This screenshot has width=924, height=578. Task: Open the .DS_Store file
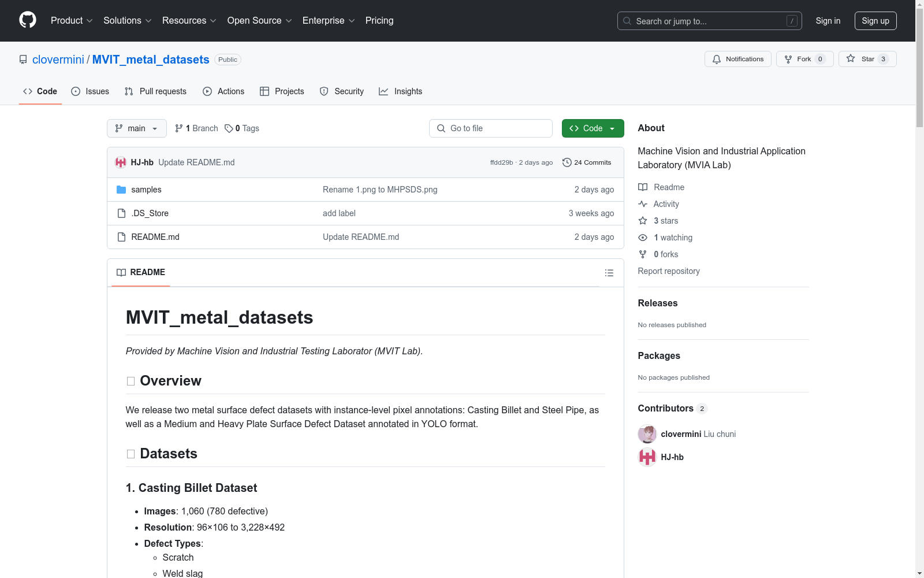coord(150,213)
